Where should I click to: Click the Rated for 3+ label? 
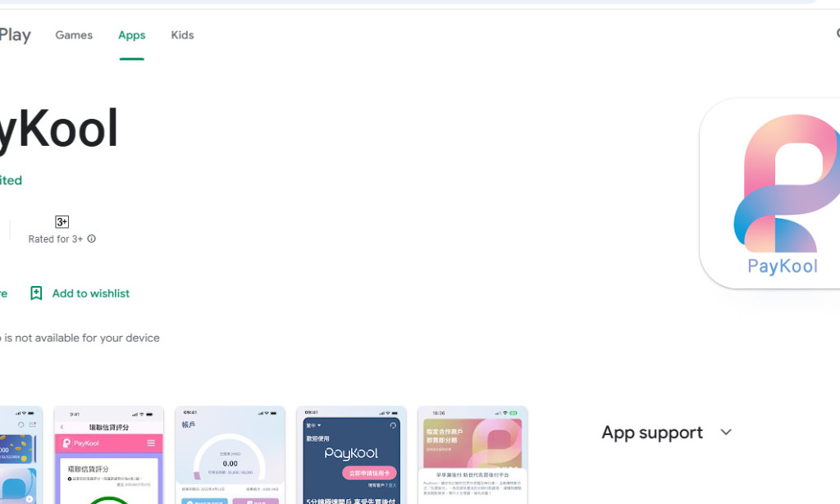click(x=55, y=239)
